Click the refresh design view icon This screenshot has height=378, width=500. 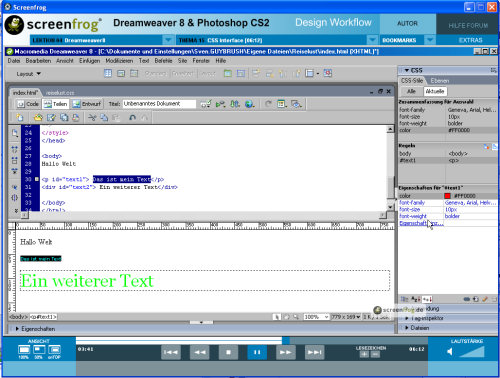pyautogui.click(x=268, y=104)
